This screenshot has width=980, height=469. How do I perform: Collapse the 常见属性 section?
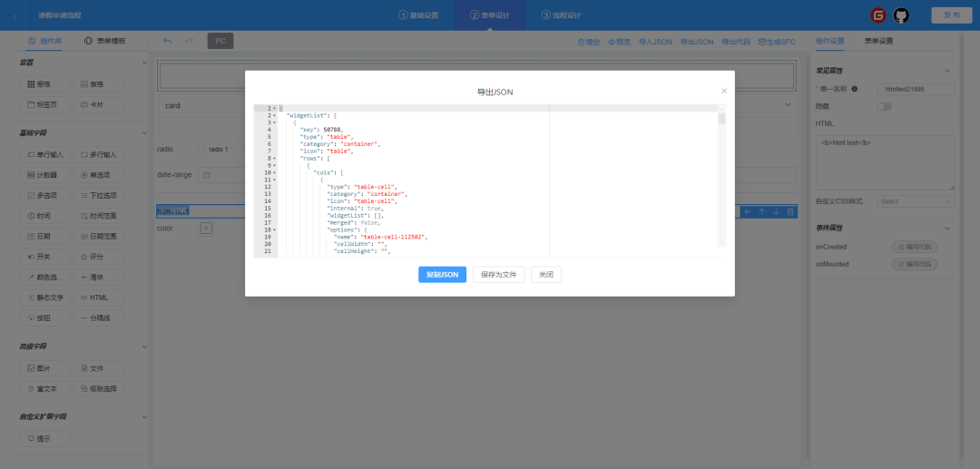(x=947, y=70)
